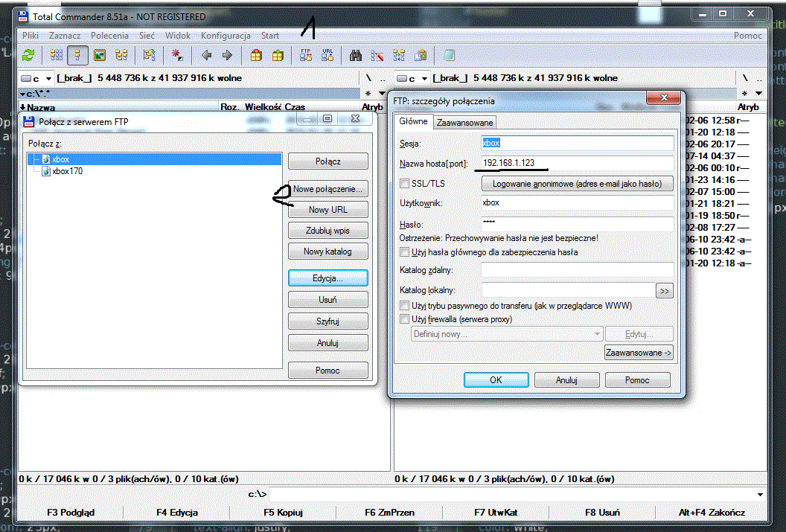Click inside the Sesja input field
This screenshot has width=786, height=532.
click(578, 144)
